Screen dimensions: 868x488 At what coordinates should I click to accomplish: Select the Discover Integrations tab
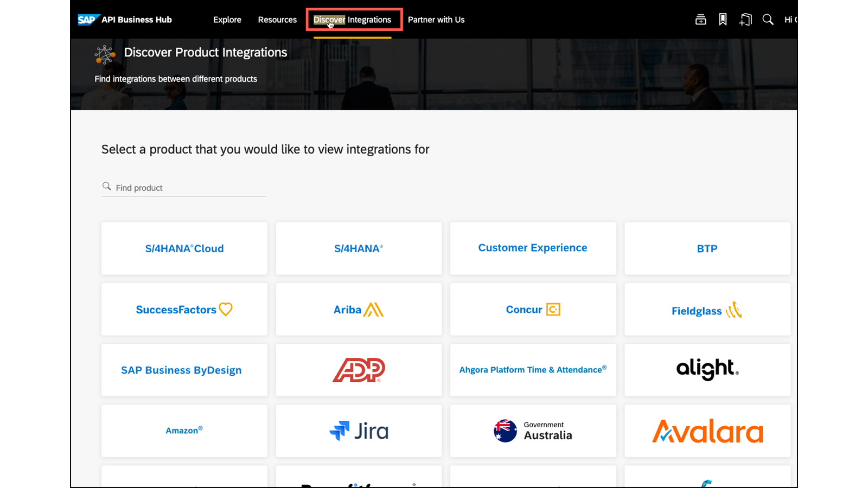click(x=352, y=20)
